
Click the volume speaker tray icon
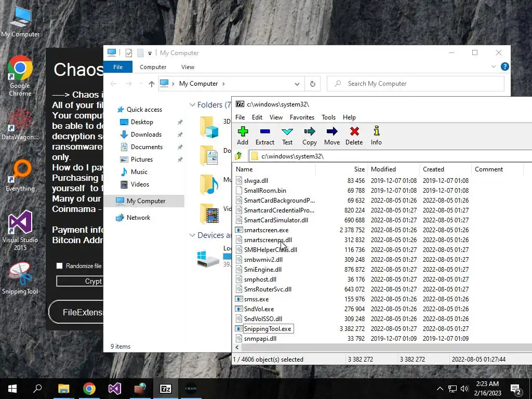click(464, 389)
